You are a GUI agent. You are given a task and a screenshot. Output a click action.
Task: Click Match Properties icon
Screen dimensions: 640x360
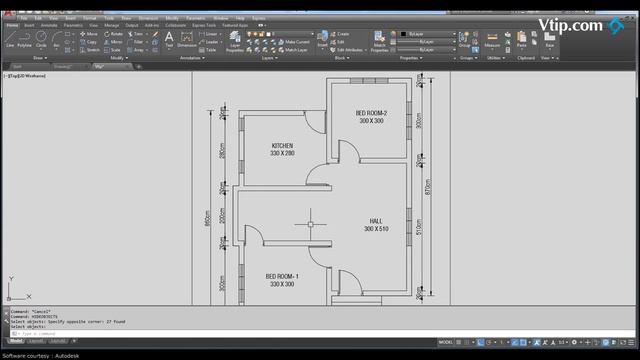click(x=379, y=42)
